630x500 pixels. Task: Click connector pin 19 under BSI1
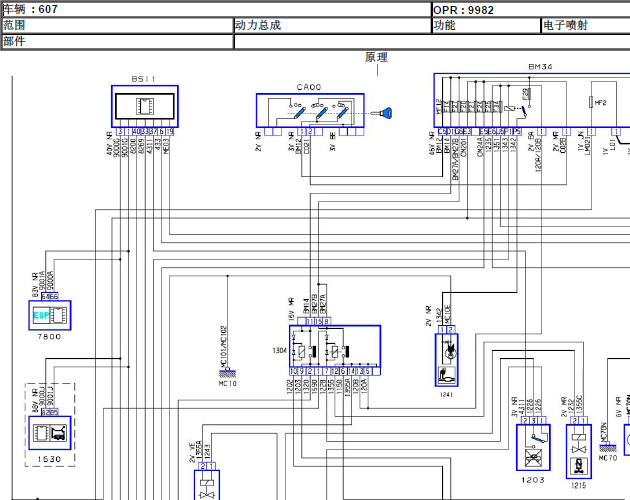pos(170,131)
